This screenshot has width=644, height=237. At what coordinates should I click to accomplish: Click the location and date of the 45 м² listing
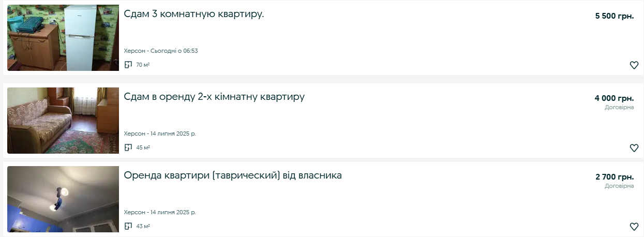(160, 134)
